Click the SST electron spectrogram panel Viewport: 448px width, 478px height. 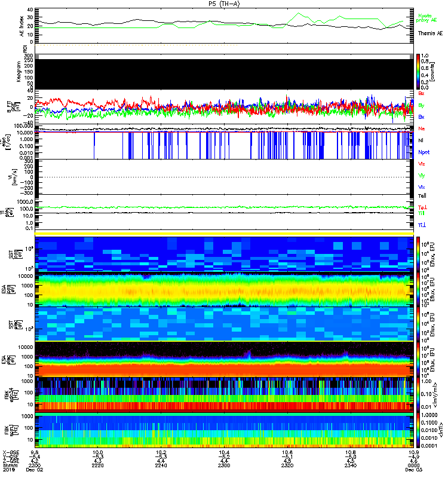224,324
